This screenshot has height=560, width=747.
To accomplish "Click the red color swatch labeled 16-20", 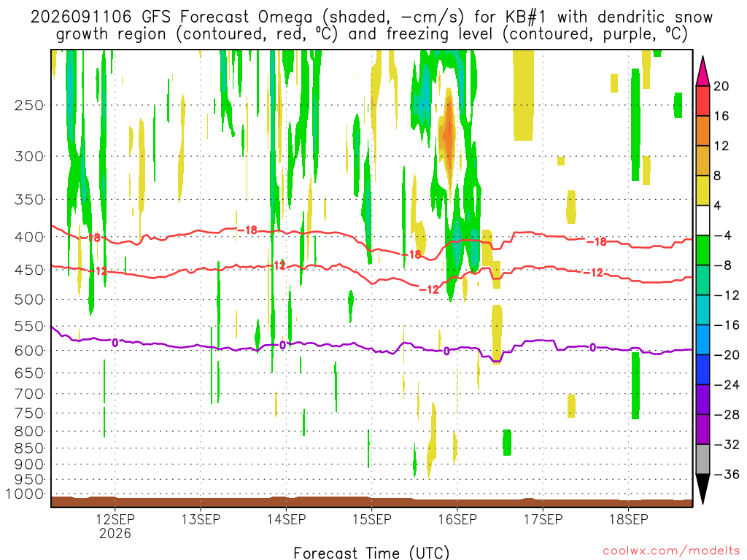I will (703, 101).
